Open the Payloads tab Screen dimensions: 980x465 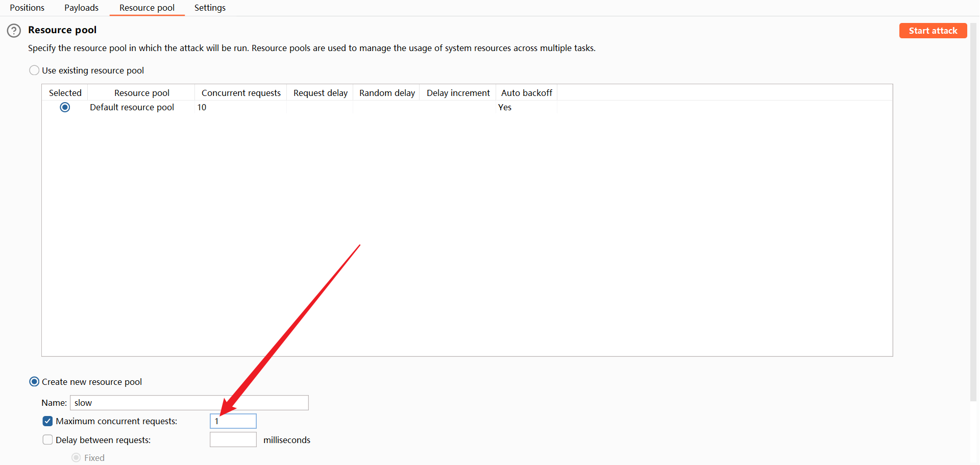81,8
